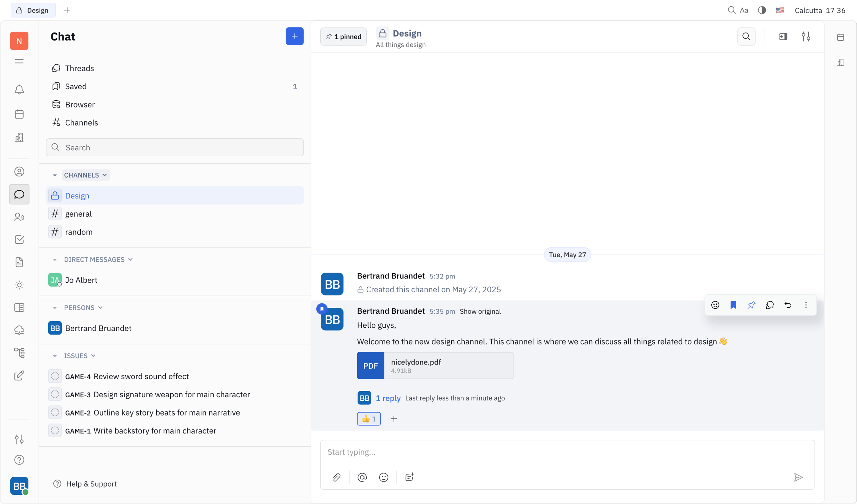The image size is (857, 504).
Task: Click the 1 pinned button
Action: pyautogui.click(x=343, y=36)
